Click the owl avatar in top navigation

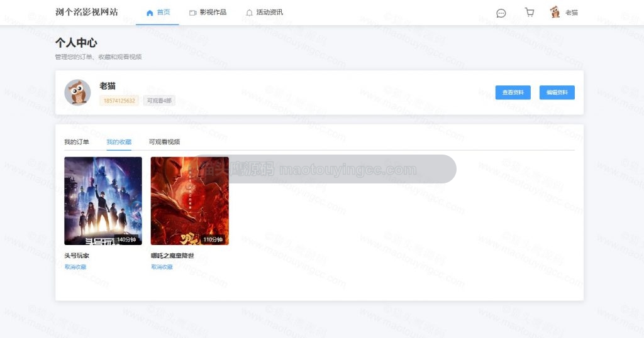(x=555, y=12)
